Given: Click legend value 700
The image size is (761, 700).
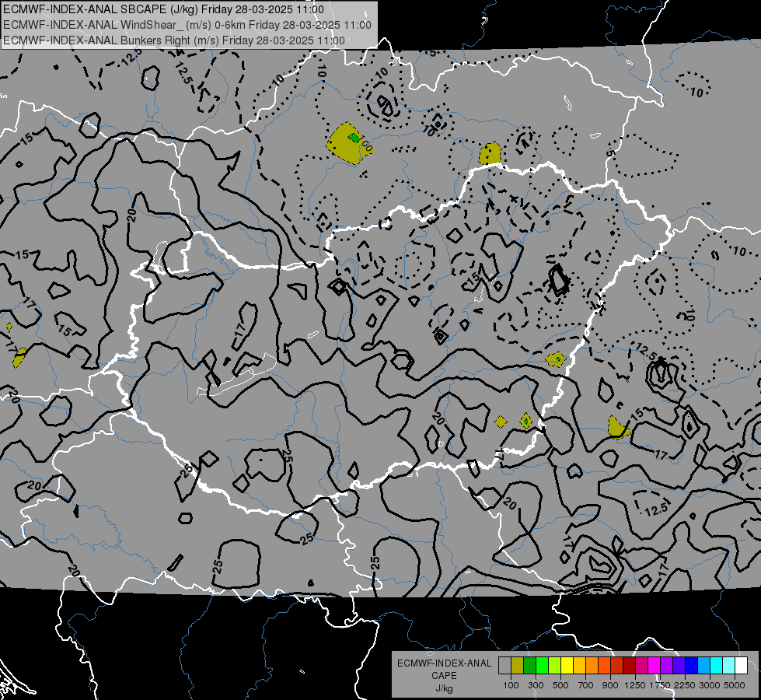Looking at the screenshot, I should 586,685.
